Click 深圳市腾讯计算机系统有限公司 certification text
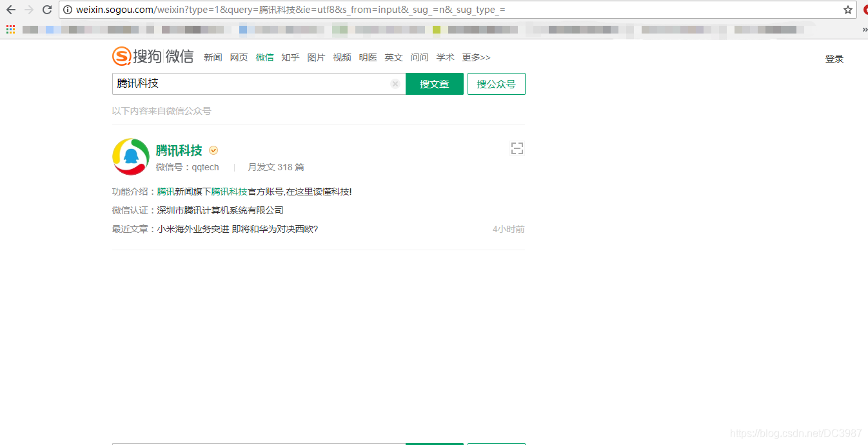Screen dimensions: 868x445 pyautogui.click(x=220, y=210)
